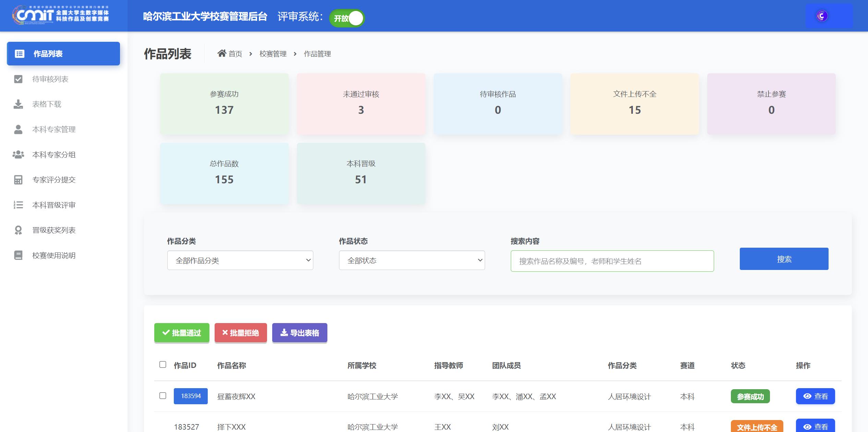Open 本科晋级评审 menu item

[x=63, y=205]
